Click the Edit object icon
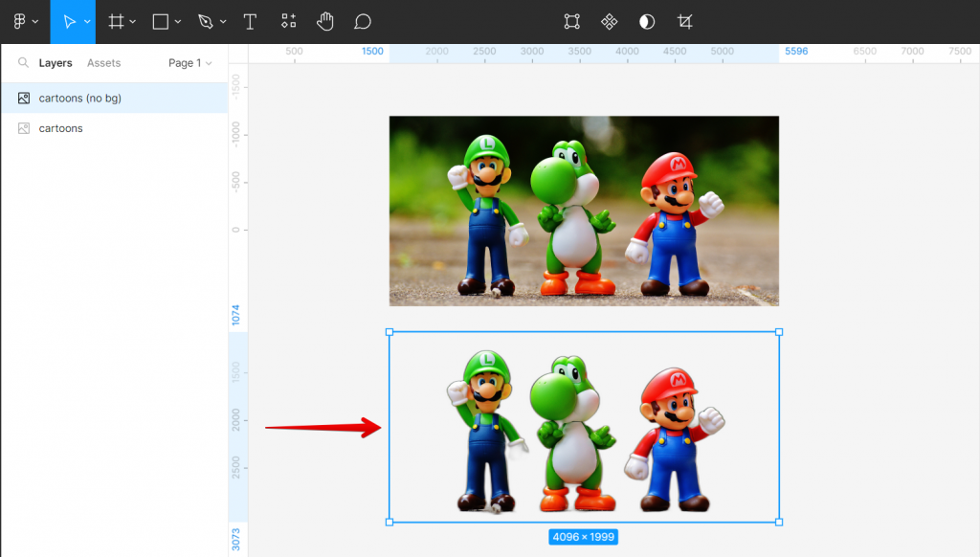This screenshot has height=557, width=980. (571, 21)
